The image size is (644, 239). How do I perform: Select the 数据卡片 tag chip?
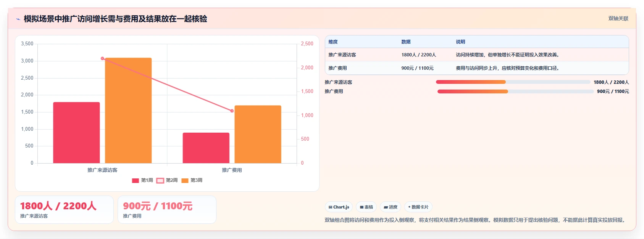tap(418, 207)
